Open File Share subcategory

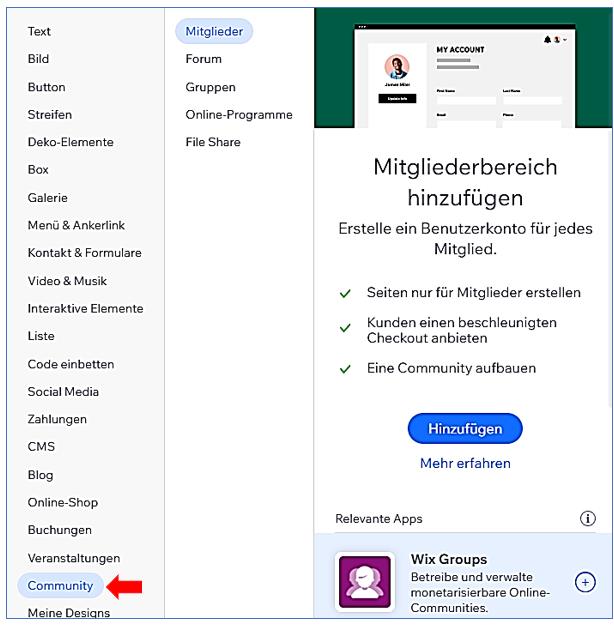(x=213, y=142)
